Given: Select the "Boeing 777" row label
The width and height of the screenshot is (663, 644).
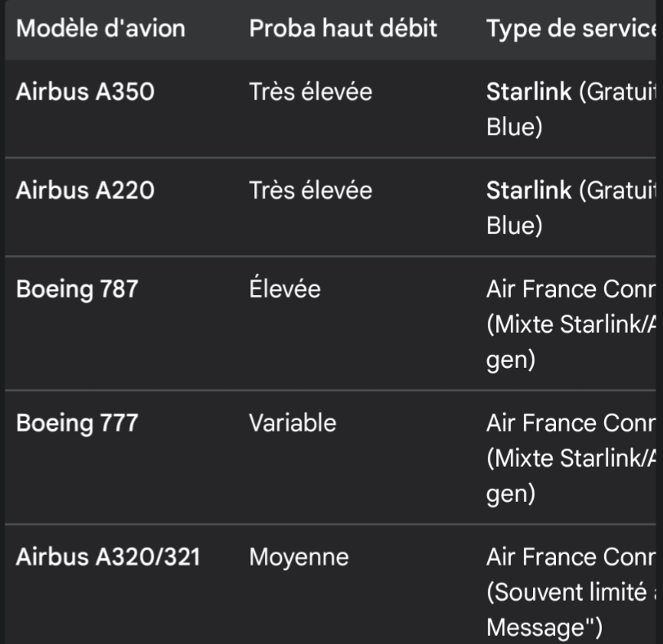Looking at the screenshot, I should point(78,423).
